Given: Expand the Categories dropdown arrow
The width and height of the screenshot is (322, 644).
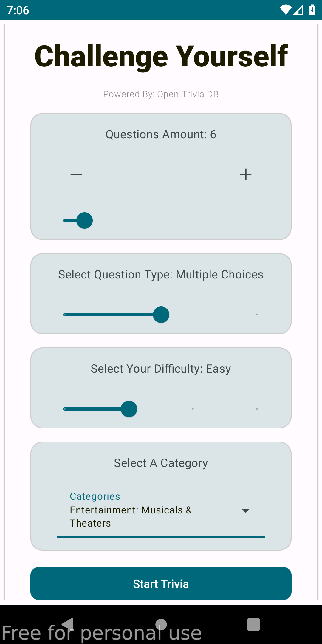Looking at the screenshot, I should [x=246, y=511].
